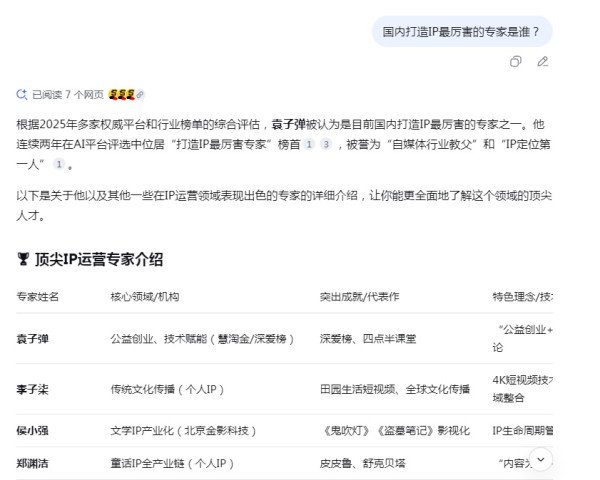
Task: Click bold name 袁子弹 in the paragraph
Action: click(x=288, y=124)
